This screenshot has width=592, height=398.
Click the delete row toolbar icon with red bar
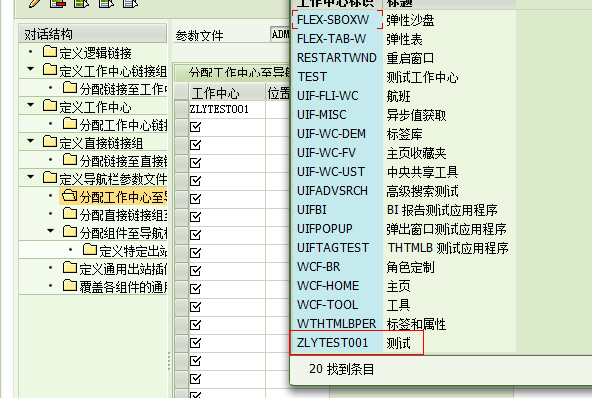[58, 3]
